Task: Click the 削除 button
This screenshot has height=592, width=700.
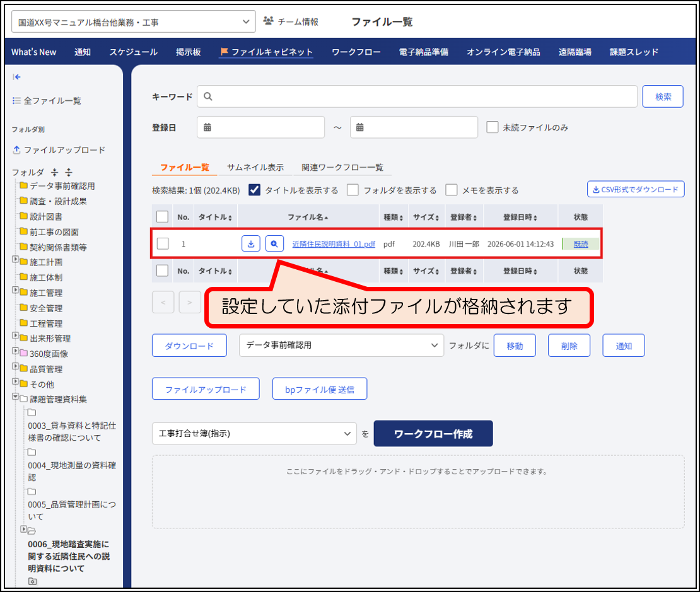Action: coord(569,345)
